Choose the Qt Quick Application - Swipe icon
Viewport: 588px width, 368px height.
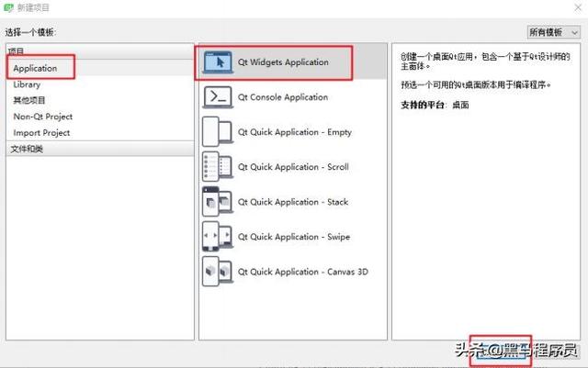tap(218, 237)
